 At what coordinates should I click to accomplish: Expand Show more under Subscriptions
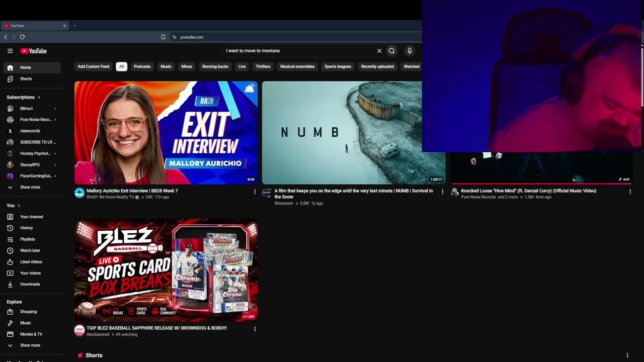coord(32,187)
